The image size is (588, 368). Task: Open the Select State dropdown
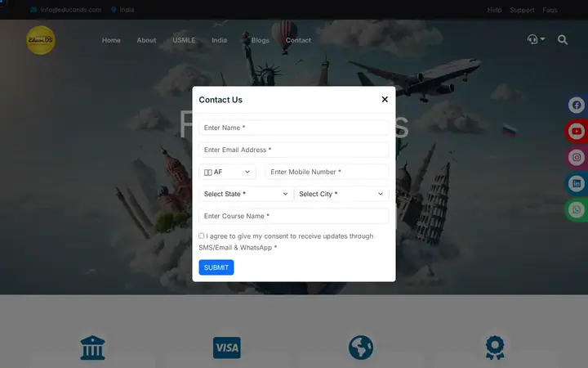click(246, 194)
